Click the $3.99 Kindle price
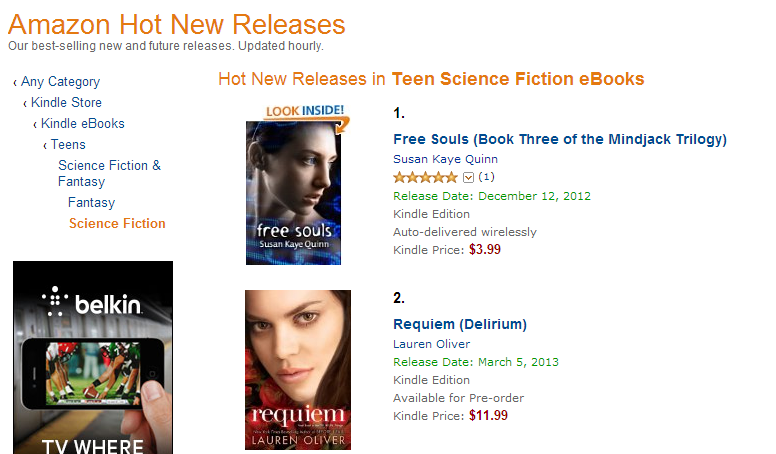Image resolution: width=776 pixels, height=454 pixels. 485,249
